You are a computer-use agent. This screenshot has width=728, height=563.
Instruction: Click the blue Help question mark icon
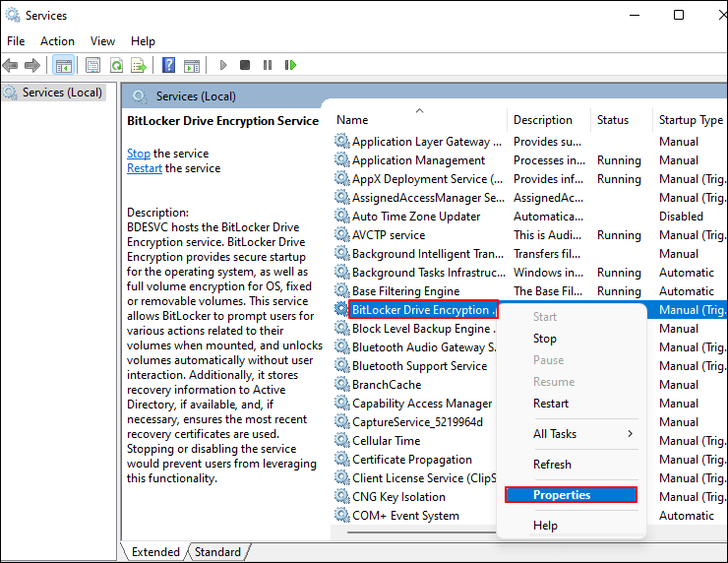pyautogui.click(x=168, y=65)
